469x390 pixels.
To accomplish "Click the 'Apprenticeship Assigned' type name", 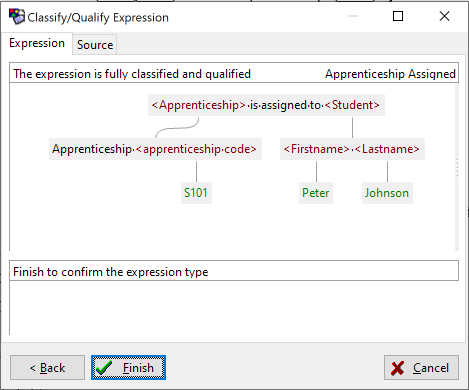I will 390,74.
